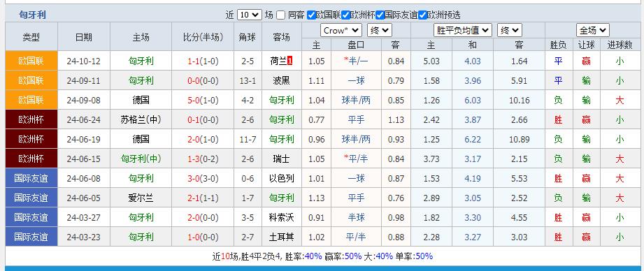The height and width of the screenshot is (271, 644).
Task: Click the away team 以色列
Action: [281, 178]
